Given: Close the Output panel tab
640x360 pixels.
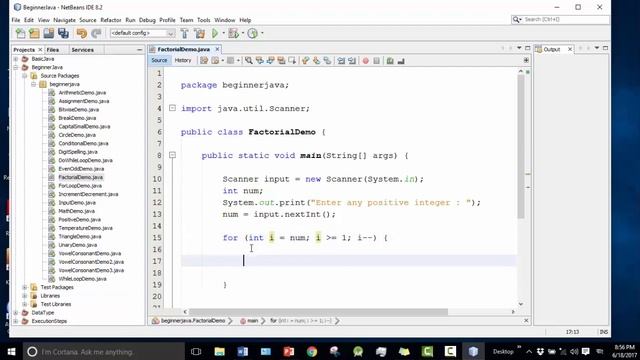Looking at the screenshot, I should 570,49.
